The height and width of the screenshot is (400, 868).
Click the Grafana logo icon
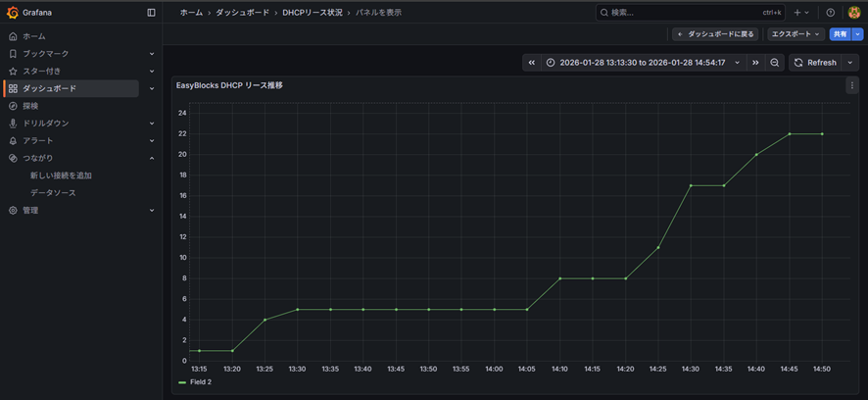(x=13, y=13)
